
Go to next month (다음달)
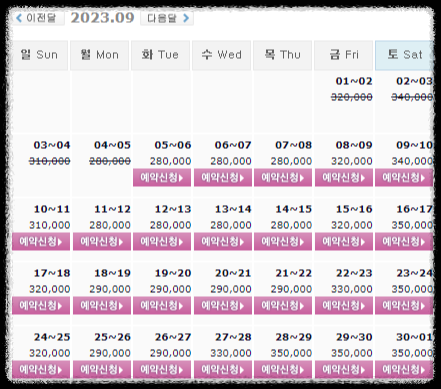point(167,18)
